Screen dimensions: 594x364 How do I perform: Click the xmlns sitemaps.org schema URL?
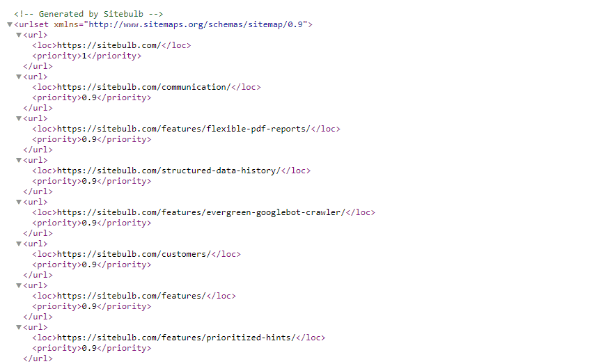point(196,24)
